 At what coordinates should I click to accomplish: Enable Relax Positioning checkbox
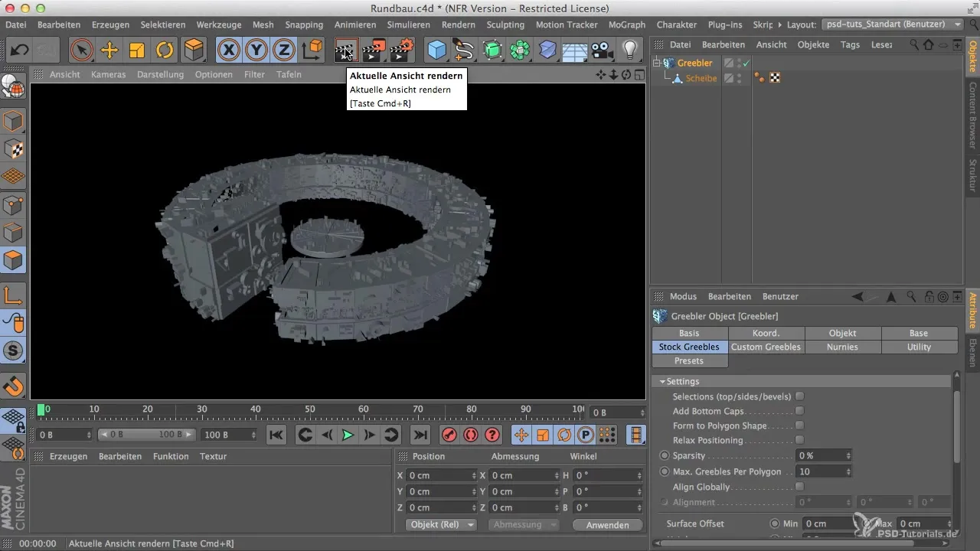point(799,440)
